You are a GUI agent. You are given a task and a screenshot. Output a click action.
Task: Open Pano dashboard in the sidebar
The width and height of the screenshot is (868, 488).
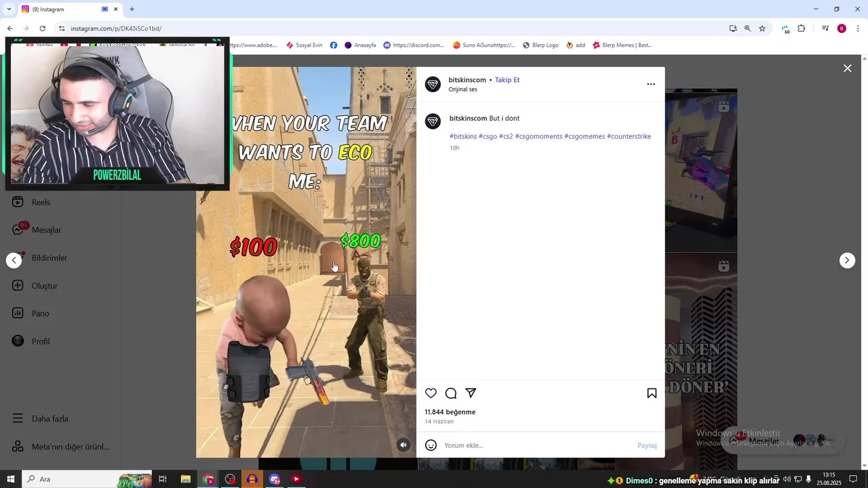point(32,313)
